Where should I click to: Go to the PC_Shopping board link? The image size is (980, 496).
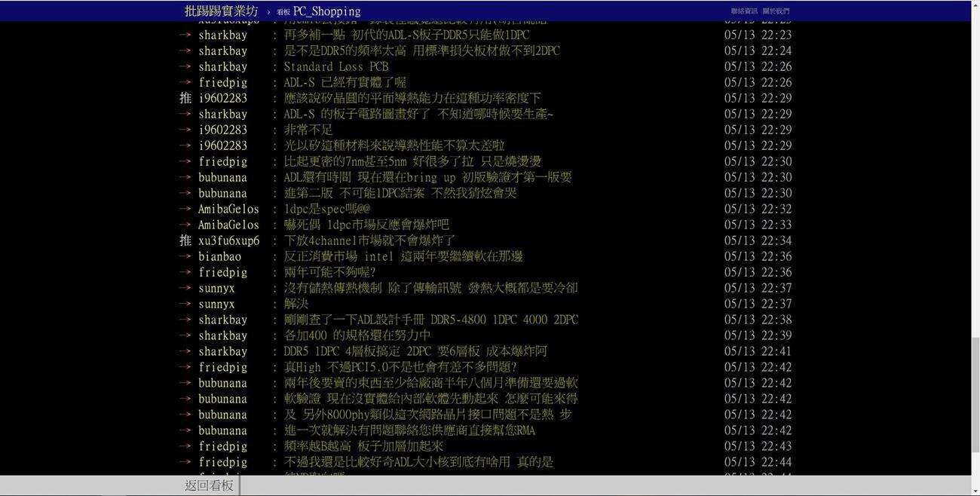326,11
